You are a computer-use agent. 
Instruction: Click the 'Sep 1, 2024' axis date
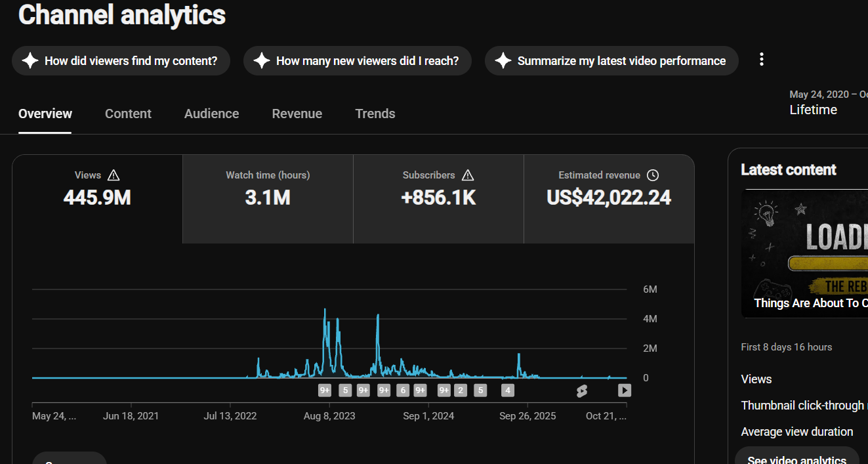[x=428, y=416]
